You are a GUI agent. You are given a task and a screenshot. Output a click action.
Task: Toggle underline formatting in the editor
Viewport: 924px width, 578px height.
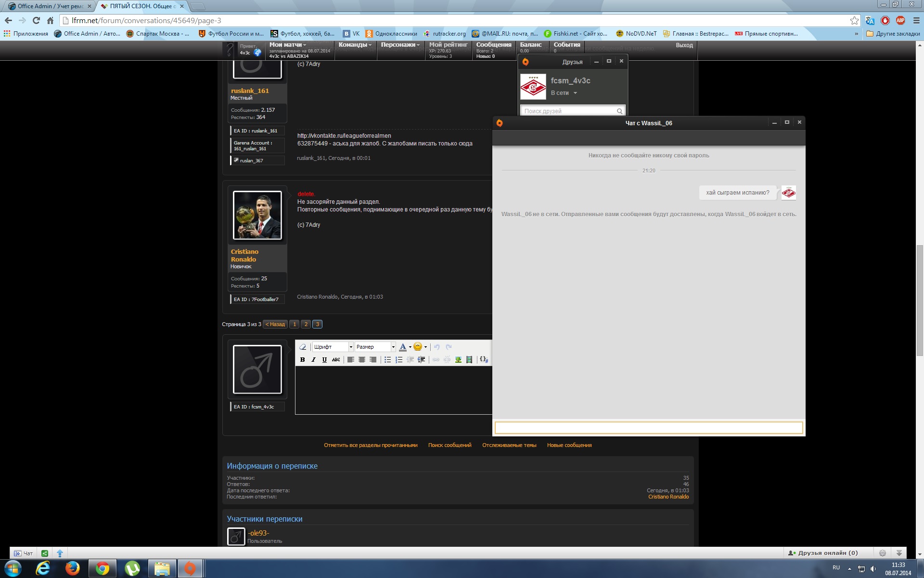(324, 360)
